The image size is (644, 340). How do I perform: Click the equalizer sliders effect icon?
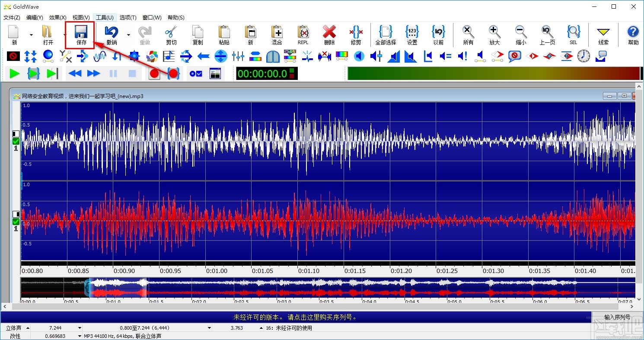click(x=238, y=56)
